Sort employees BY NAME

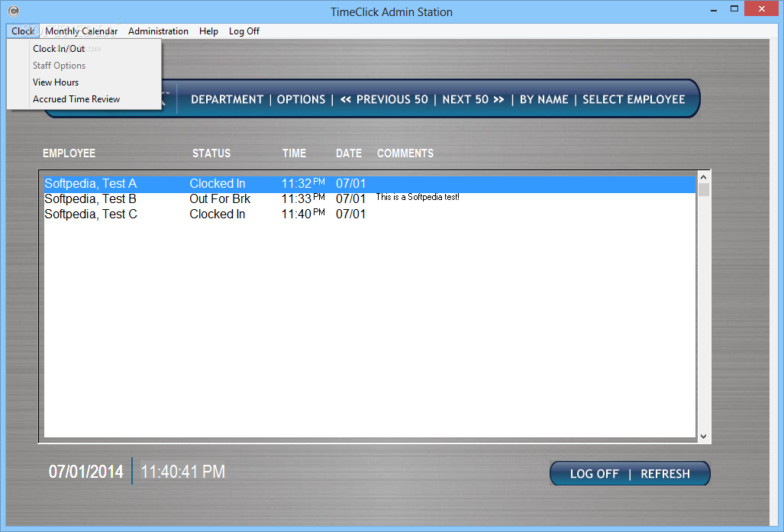pos(544,99)
